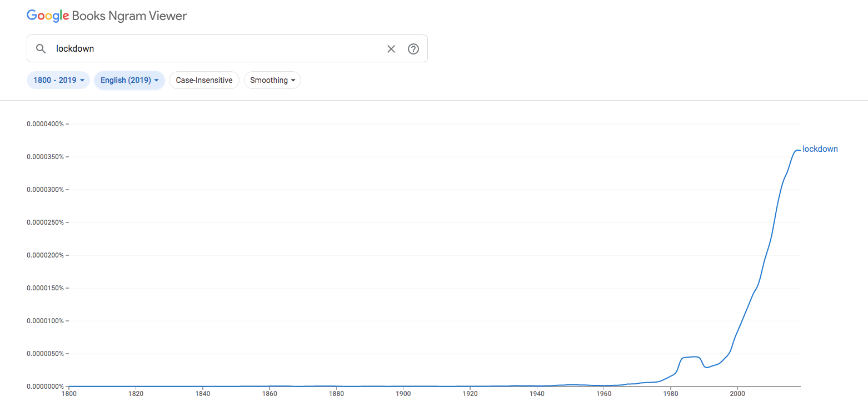The height and width of the screenshot is (406, 868).
Task: Click the 1860 year label on x-axis
Action: coord(270,394)
